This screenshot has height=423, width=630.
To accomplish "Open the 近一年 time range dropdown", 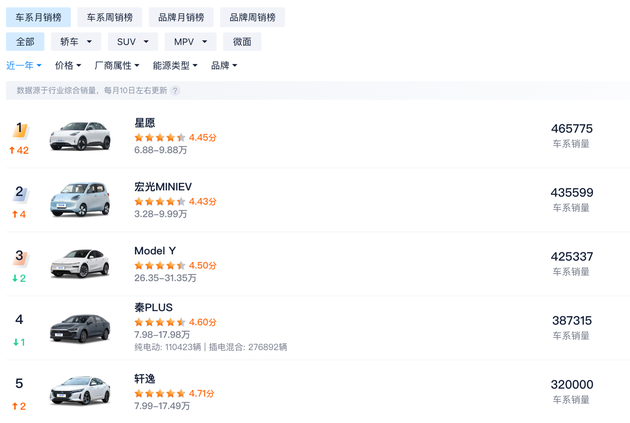I will (24, 65).
